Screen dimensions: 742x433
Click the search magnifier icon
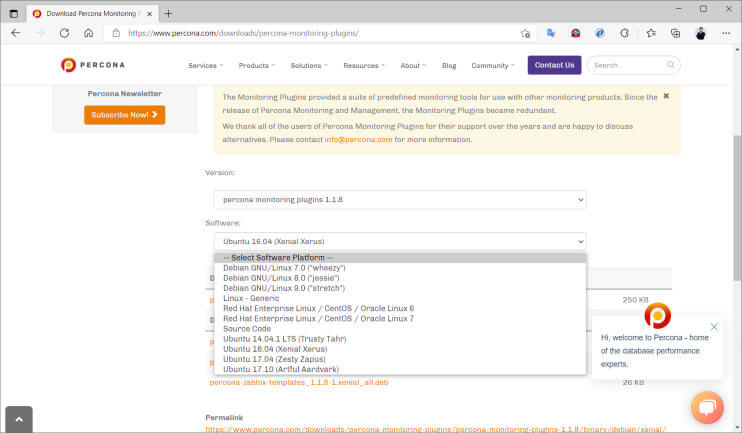(670, 65)
